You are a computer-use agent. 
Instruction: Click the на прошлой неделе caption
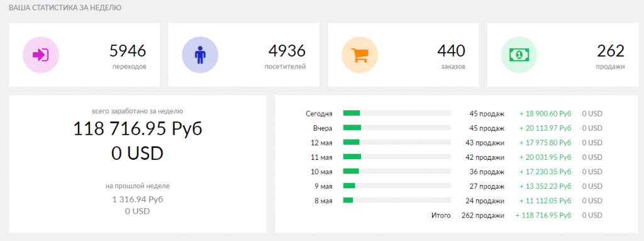(x=138, y=186)
